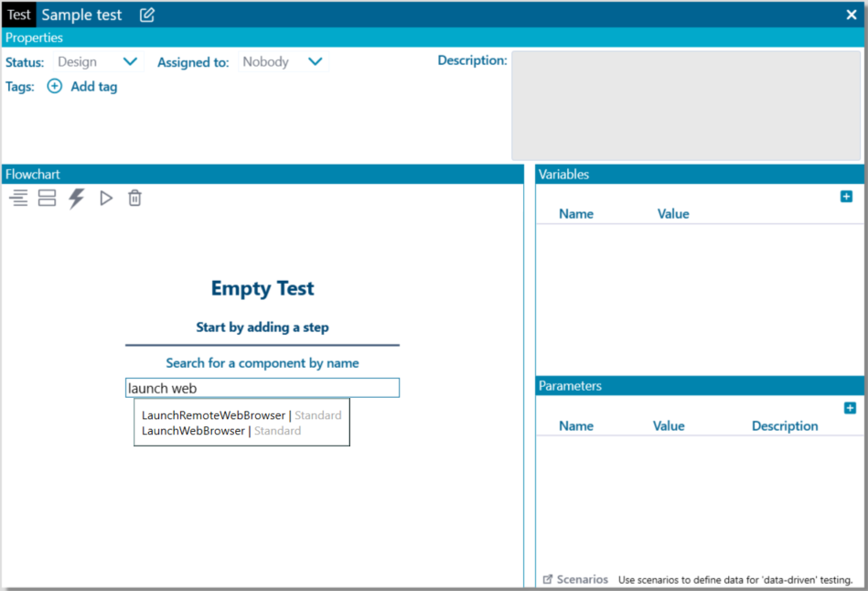The image size is (868, 591).
Task: Add a new variable with plus icon
Action: tap(846, 197)
